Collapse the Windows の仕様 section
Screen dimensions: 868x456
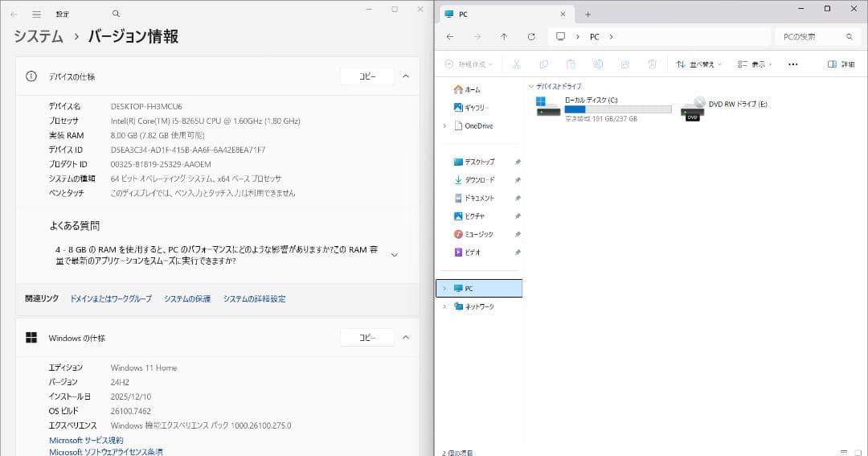pos(406,338)
